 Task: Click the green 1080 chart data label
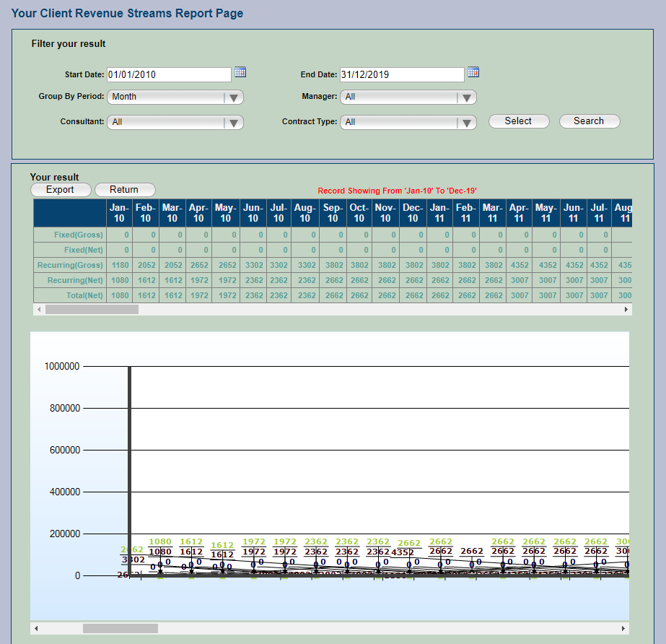[160, 542]
